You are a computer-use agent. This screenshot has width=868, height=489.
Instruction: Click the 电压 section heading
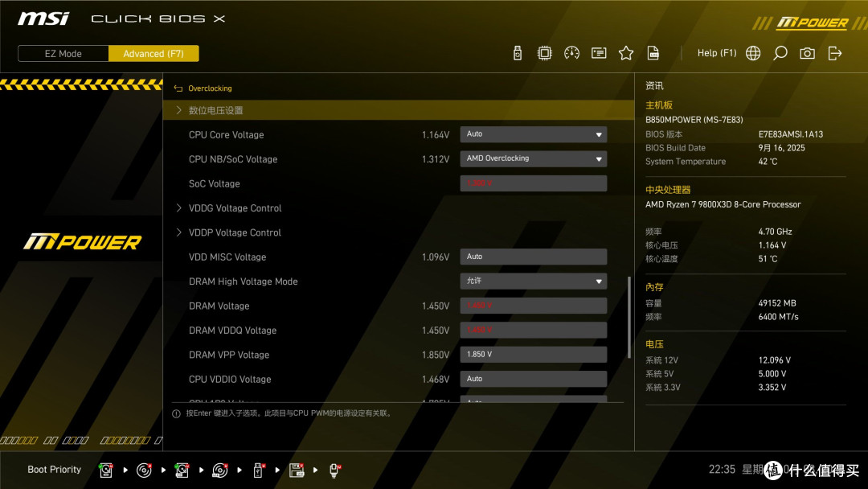tap(654, 344)
